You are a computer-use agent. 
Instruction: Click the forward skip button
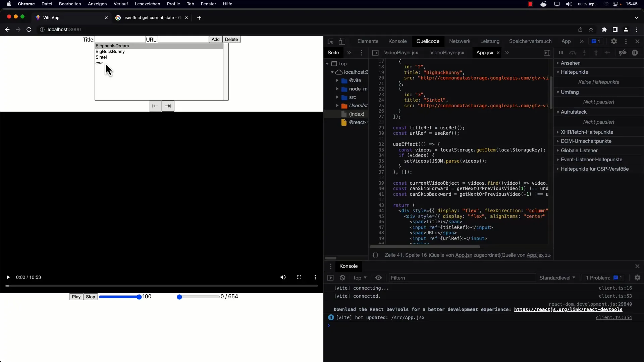(x=168, y=106)
